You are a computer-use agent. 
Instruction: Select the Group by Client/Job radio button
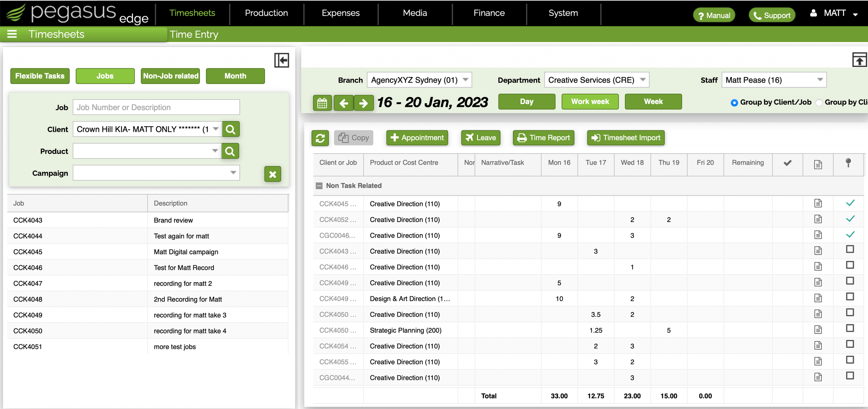(x=734, y=103)
